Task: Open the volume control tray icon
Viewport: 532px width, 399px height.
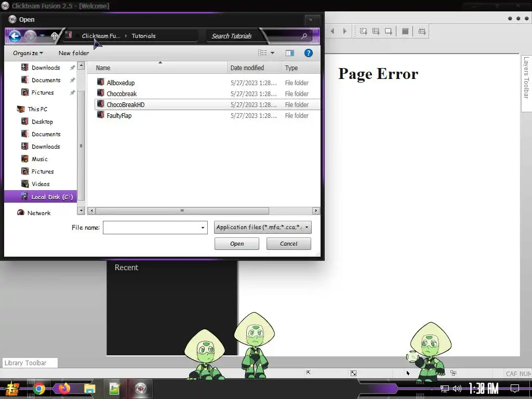Action: coord(457,389)
